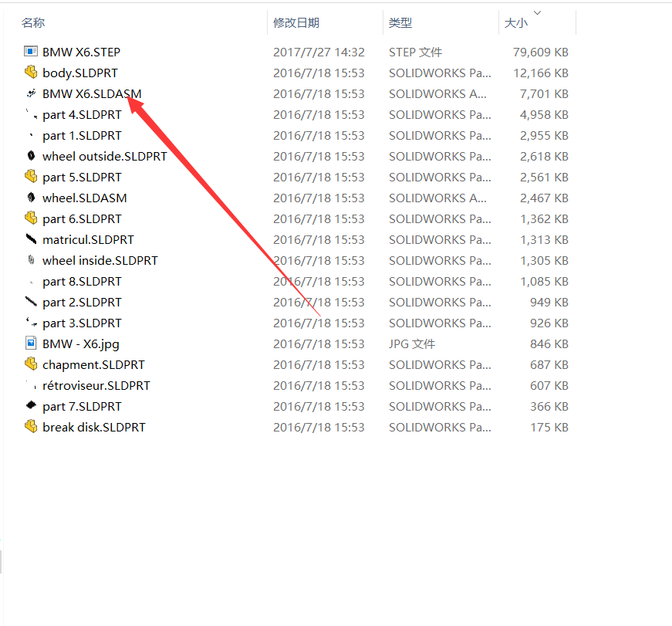Select file name break disk.SLDPRT

click(x=94, y=428)
